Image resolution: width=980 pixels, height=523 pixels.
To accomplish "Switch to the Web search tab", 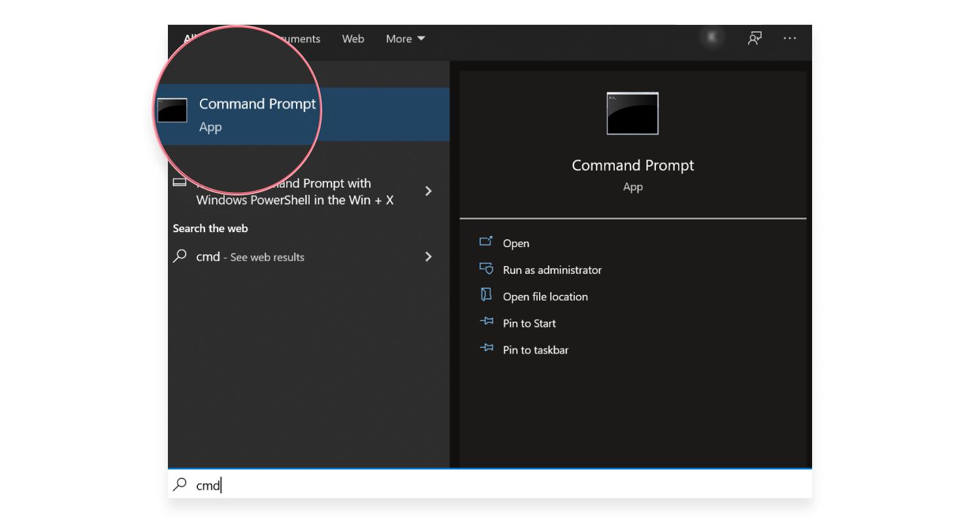I will 353,39.
